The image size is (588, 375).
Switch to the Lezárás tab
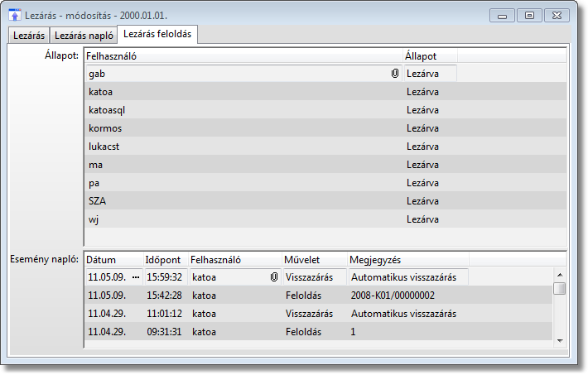coord(29,36)
